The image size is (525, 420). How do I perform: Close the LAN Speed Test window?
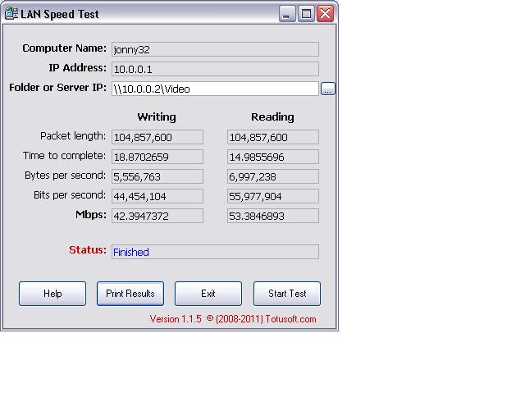325,13
